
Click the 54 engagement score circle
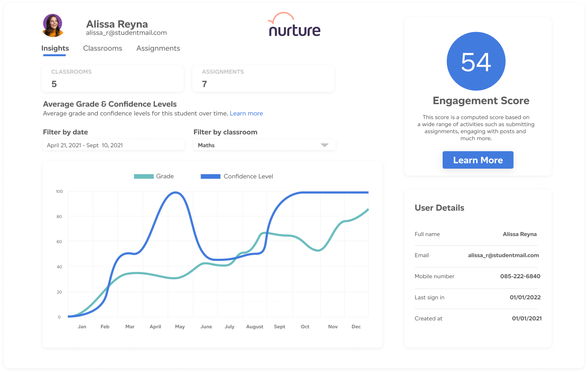pyautogui.click(x=476, y=61)
